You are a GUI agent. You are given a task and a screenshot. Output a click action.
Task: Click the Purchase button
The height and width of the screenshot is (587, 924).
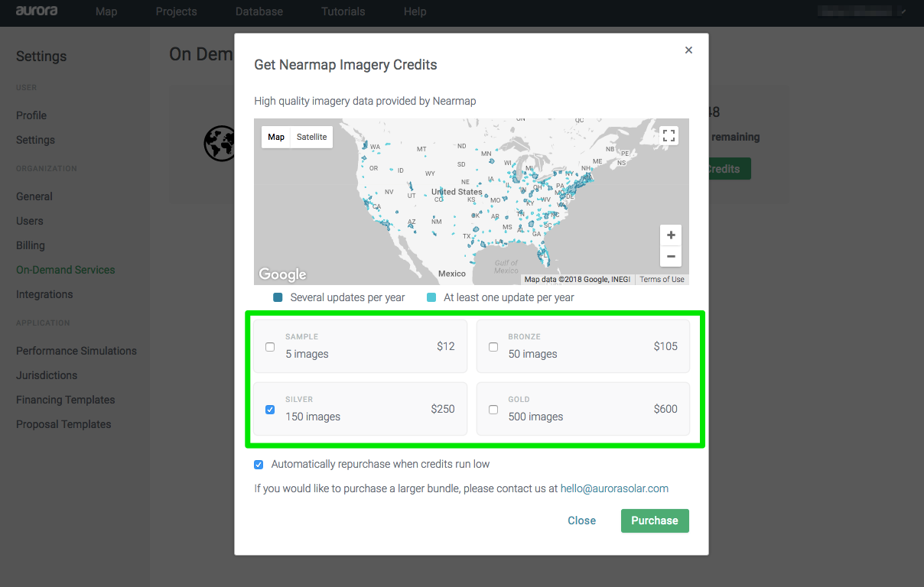655,521
